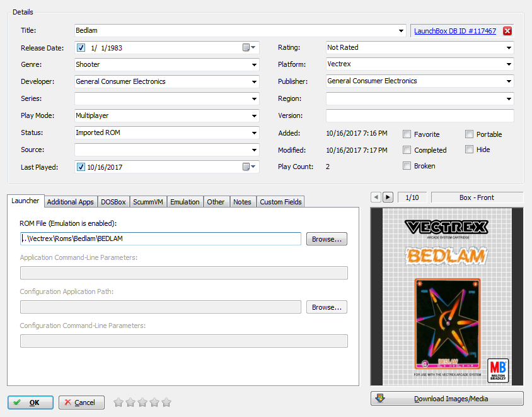Set rating to four stars
532x417 pixels.
[x=154, y=402]
